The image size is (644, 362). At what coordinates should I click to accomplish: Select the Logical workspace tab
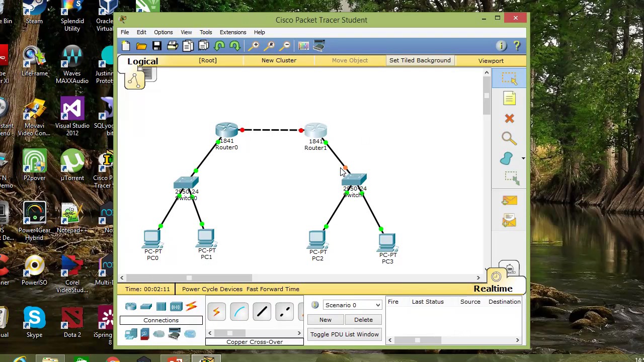coord(142,61)
